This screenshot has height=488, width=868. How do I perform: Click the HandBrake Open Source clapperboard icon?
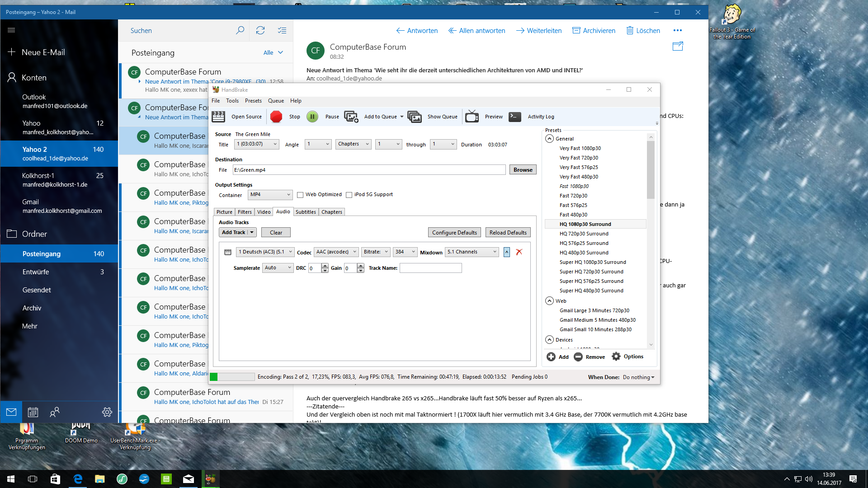[218, 117]
